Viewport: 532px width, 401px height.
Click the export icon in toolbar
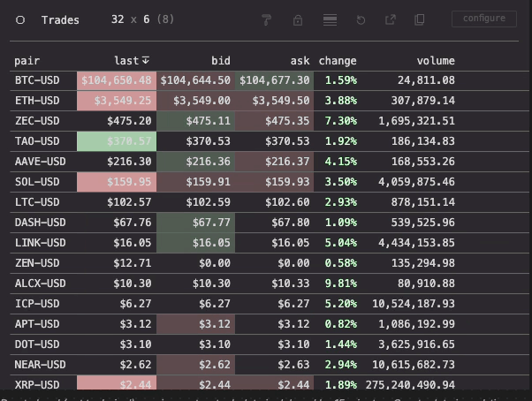[390, 19]
